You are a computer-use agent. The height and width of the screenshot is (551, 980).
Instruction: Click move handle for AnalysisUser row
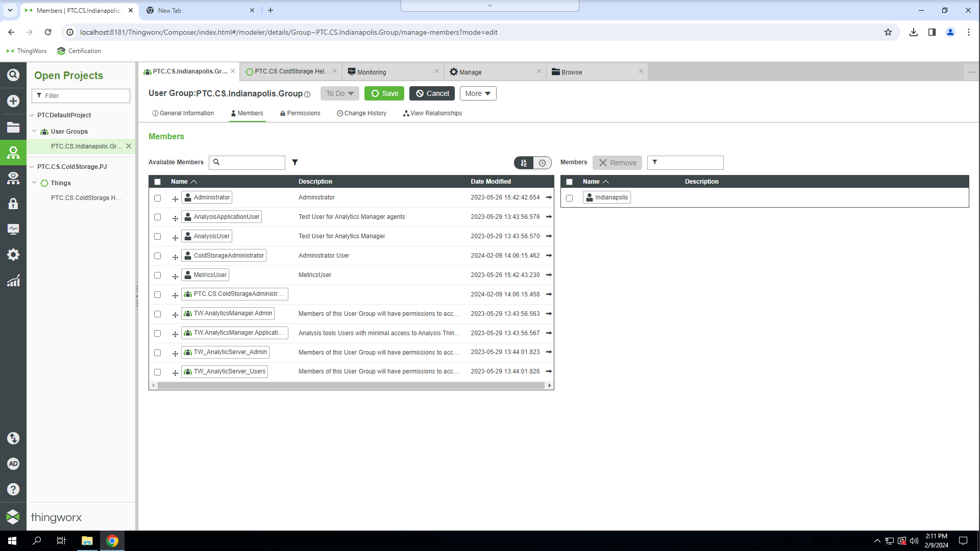pos(175,237)
